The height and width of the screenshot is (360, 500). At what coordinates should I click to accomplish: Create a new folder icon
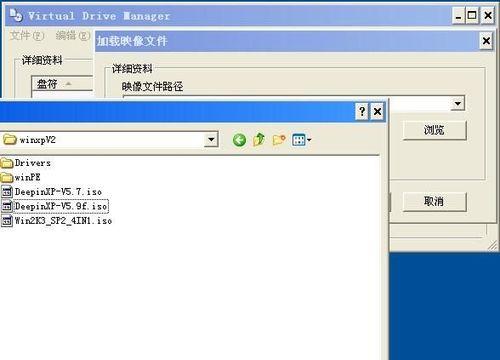click(279, 140)
